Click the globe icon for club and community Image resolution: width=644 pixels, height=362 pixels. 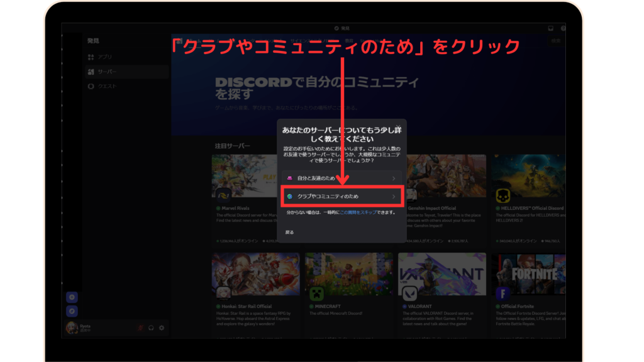(290, 197)
